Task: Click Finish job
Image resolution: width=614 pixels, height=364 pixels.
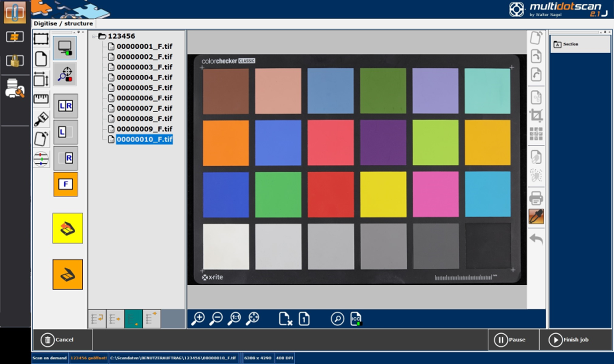Action: pos(576,340)
